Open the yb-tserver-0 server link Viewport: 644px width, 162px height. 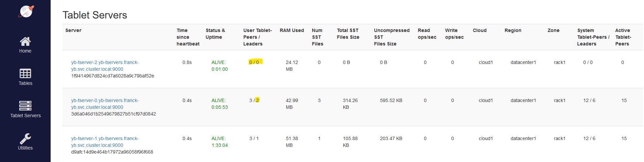click(x=105, y=104)
